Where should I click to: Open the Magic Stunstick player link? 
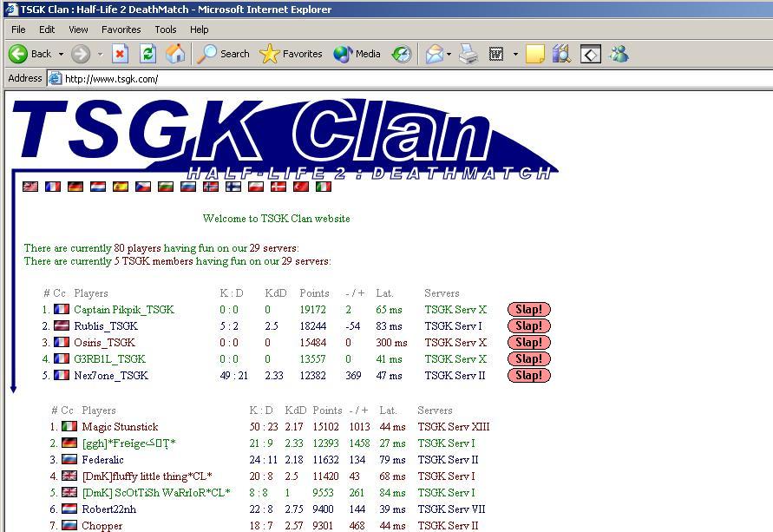(x=120, y=427)
